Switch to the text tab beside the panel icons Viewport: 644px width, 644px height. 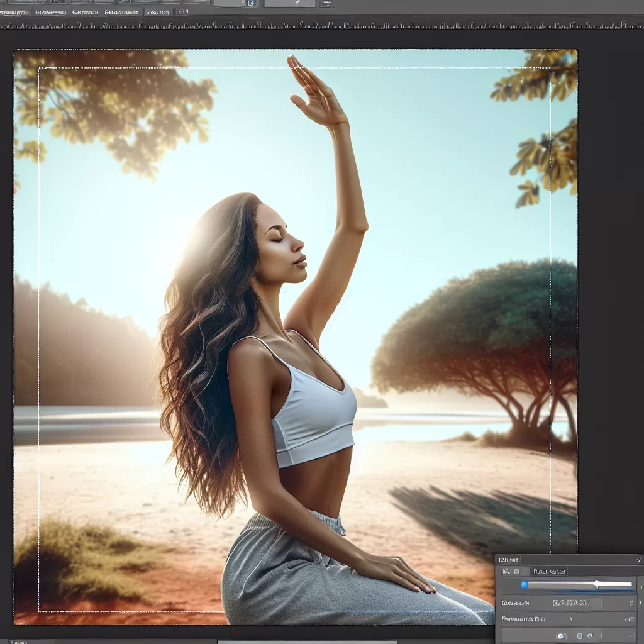pyautogui.click(x=548, y=572)
